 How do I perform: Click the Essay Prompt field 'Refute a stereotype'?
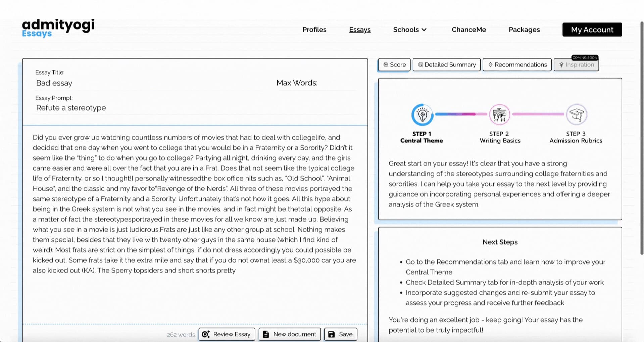point(195,108)
